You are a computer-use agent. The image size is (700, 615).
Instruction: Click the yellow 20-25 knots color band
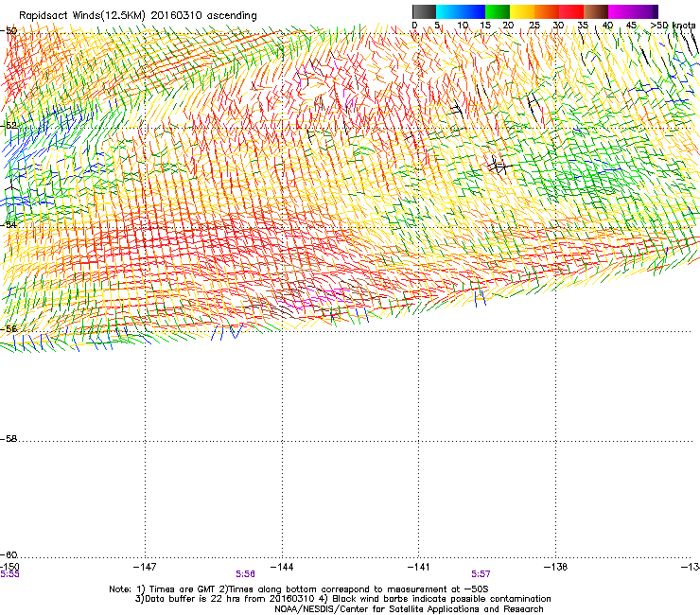point(522,11)
